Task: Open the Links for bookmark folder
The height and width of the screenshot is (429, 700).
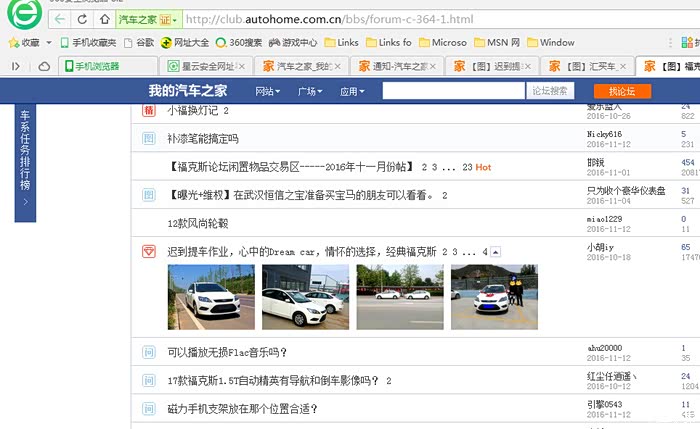Action: click(x=388, y=42)
